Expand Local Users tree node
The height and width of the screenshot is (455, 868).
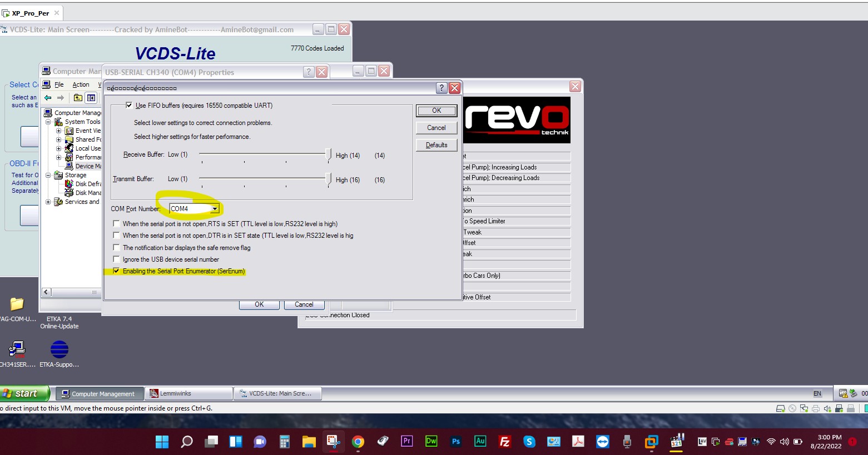(58, 148)
